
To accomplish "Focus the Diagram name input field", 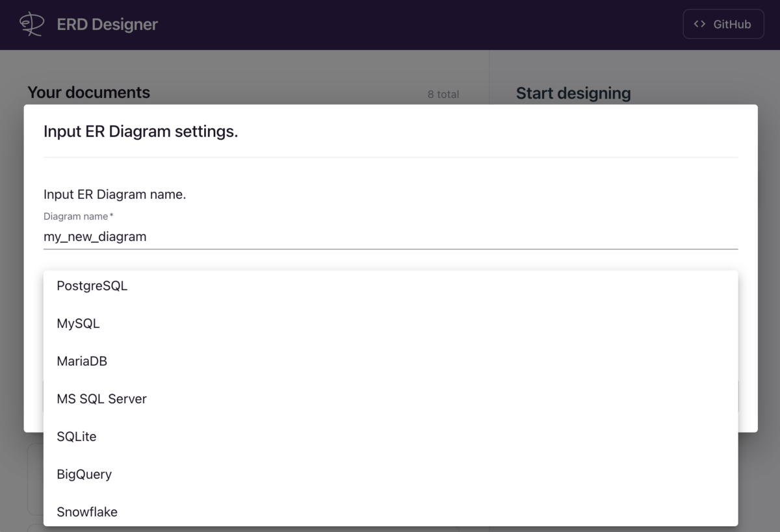I will click(x=391, y=236).
